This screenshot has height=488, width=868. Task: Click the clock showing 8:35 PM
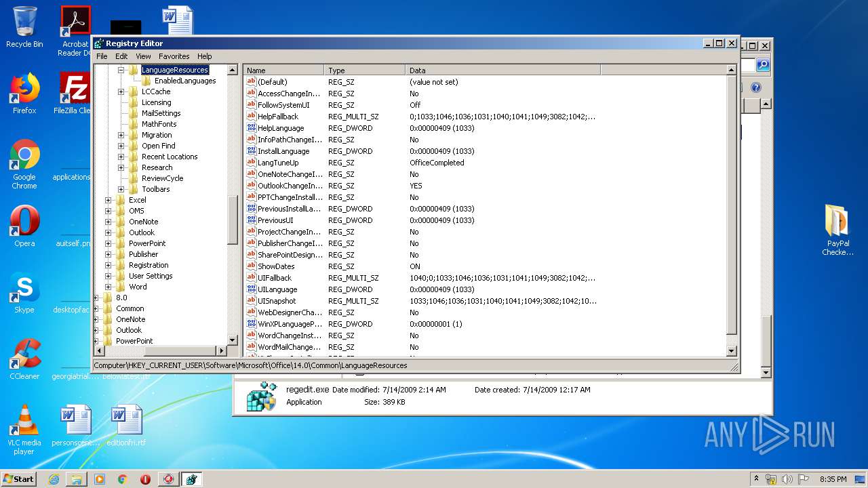click(833, 479)
